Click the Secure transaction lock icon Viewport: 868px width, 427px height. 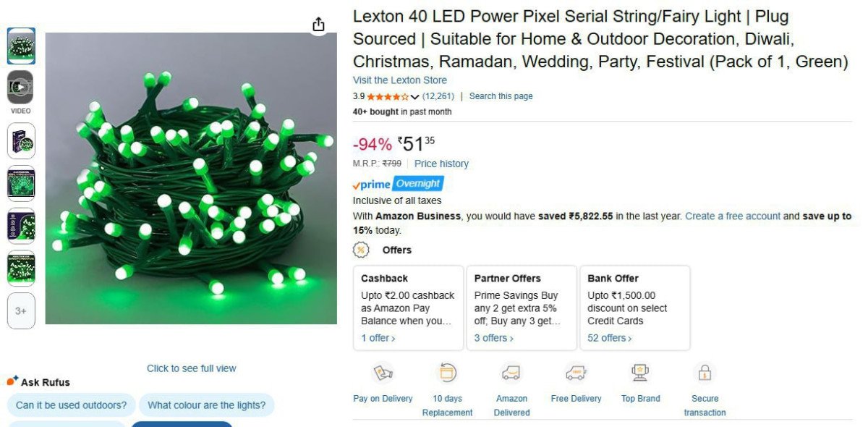705,373
